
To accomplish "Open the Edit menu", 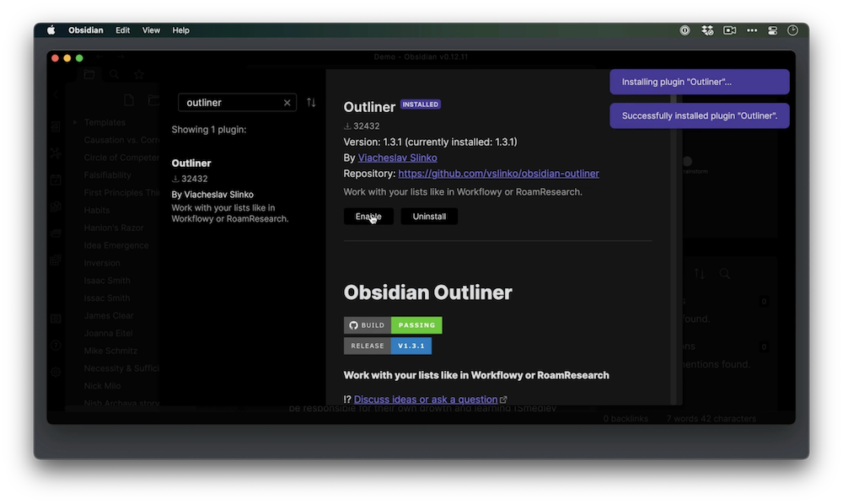I will pyautogui.click(x=122, y=30).
